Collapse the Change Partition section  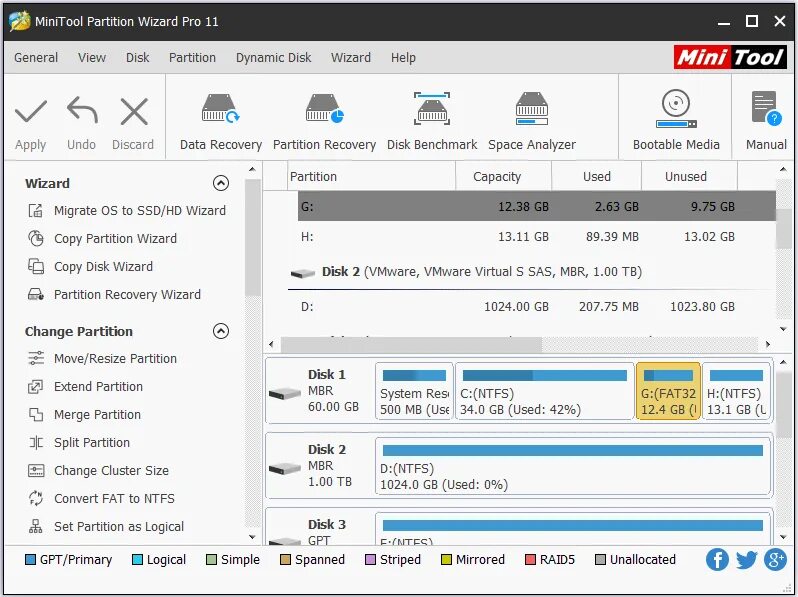coord(220,331)
